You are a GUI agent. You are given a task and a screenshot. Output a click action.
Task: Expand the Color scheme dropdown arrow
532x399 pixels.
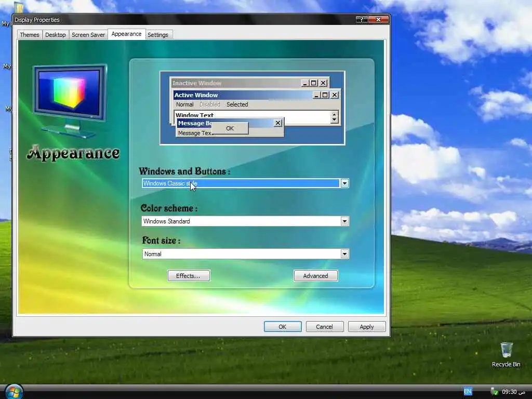click(344, 221)
